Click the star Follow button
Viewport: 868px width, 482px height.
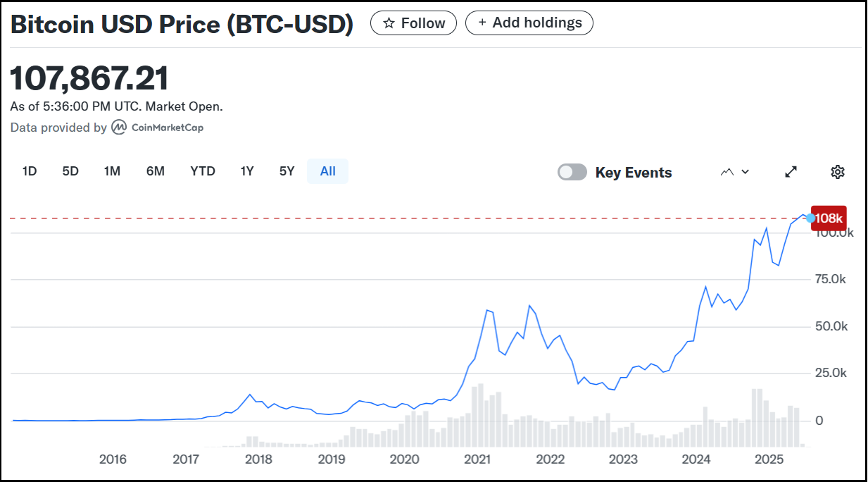click(413, 23)
